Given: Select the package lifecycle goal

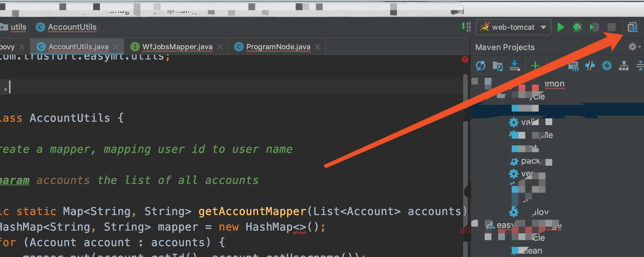Looking at the screenshot, I should tap(531, 162).
